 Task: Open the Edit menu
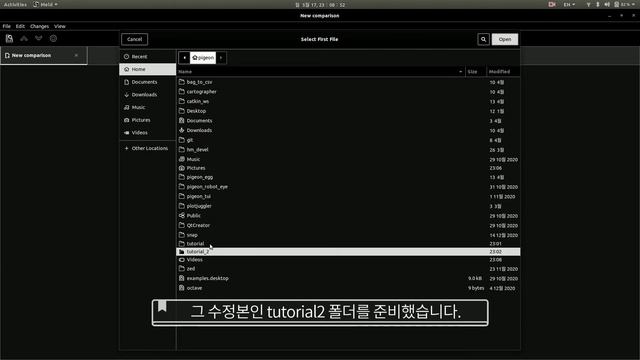20,26
